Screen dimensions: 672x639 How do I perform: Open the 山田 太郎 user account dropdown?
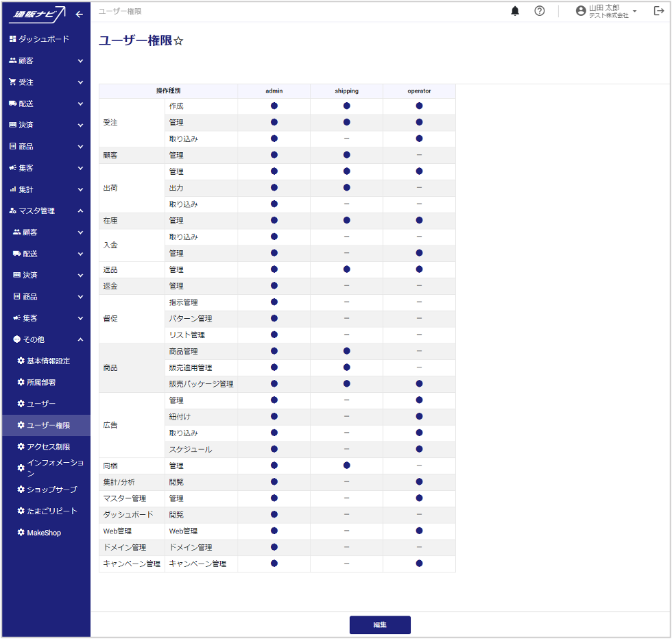point(607,11)
